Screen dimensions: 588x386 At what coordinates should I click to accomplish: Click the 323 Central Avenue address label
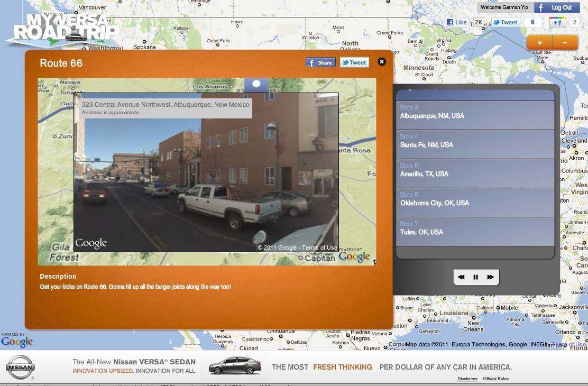click(x=166, y=108)
